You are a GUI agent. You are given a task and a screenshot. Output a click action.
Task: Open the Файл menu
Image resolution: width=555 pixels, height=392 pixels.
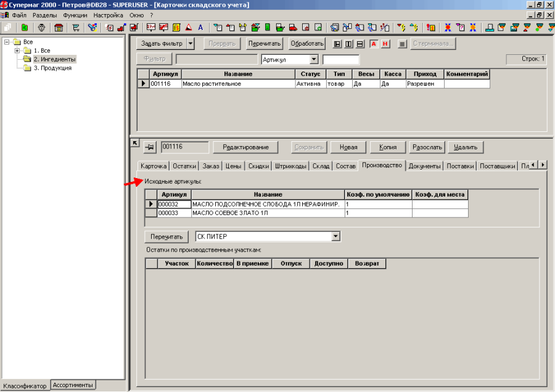click(19, 15)
